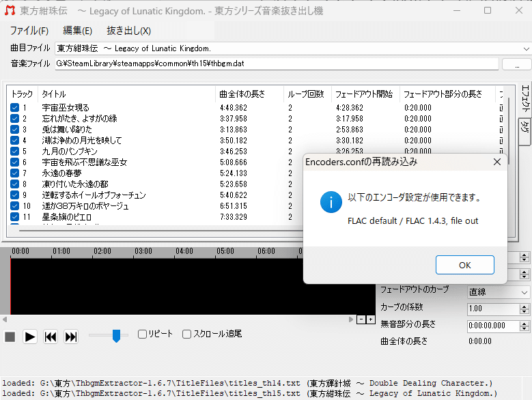
Task: Click 02:00 mark on timeline ruler
Action: click(x=102, y=251)
